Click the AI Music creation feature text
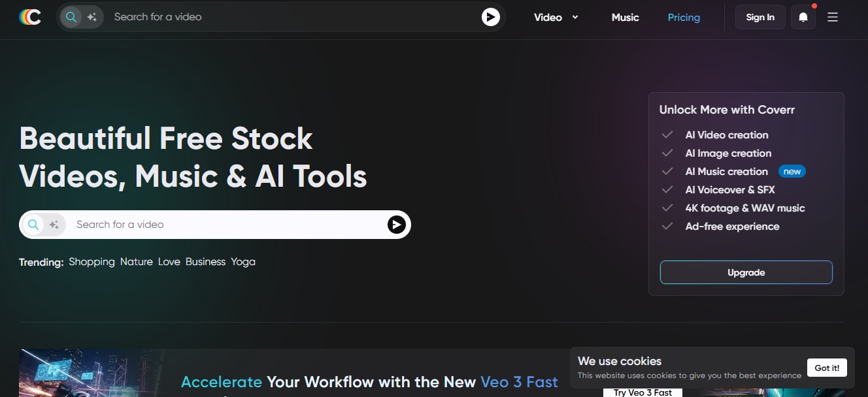Viewport: 868px width, 397px height. (x=727, y=172)
